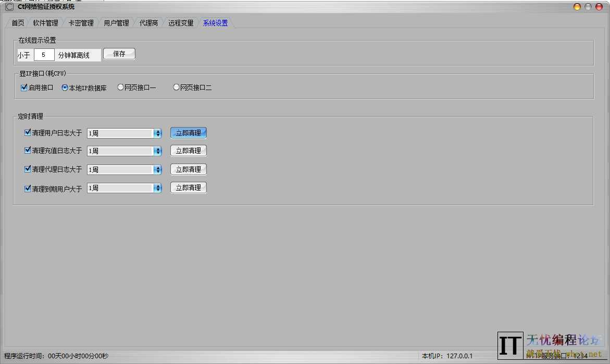
Task: Click 立即清理 for 代理日志 cleanup
Action: [x=188, y=169]
